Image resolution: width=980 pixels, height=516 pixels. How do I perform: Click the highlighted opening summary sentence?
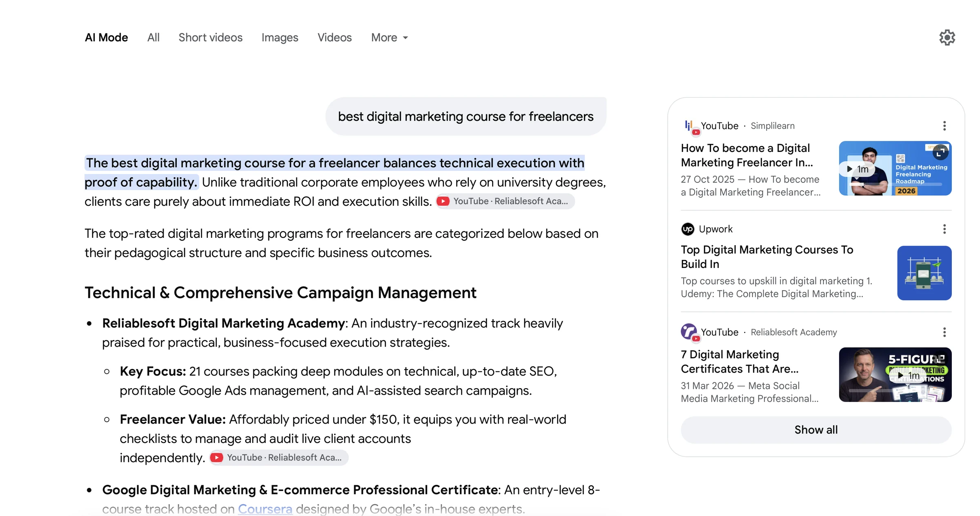334,172
